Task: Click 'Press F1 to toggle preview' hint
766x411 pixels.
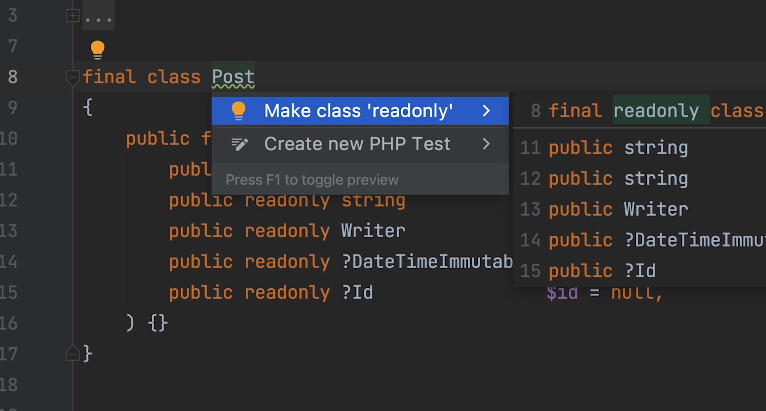Action: (312, 180)
